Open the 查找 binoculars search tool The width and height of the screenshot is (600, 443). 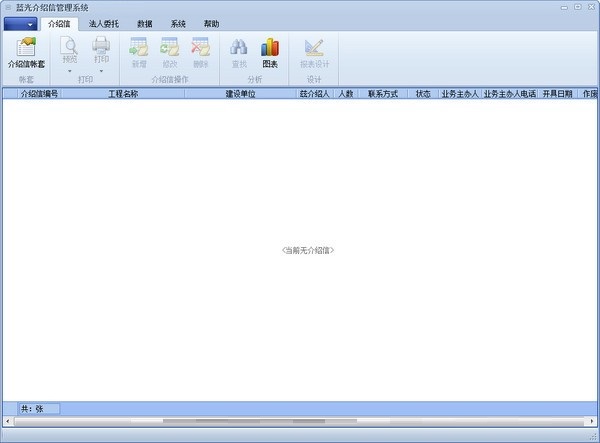(239, 47)
